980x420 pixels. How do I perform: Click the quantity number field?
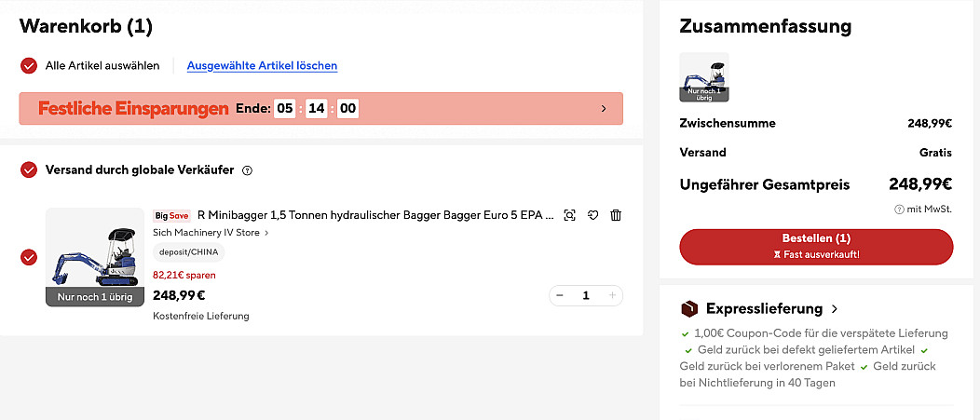click(586, 295)
